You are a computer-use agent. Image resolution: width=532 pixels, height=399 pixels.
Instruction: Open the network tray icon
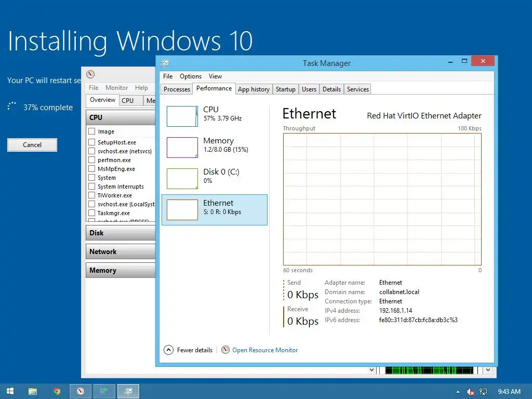tap(483, 392)
